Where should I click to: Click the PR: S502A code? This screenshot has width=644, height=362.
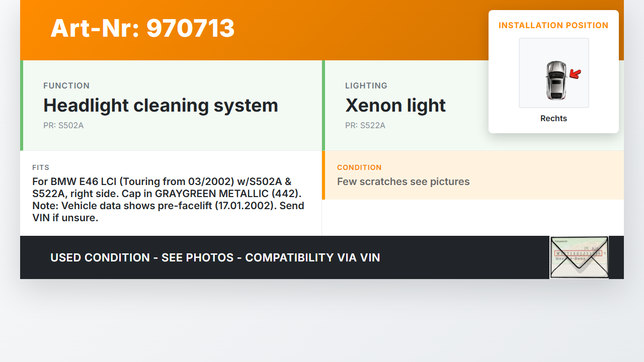(x=63, y=126)
